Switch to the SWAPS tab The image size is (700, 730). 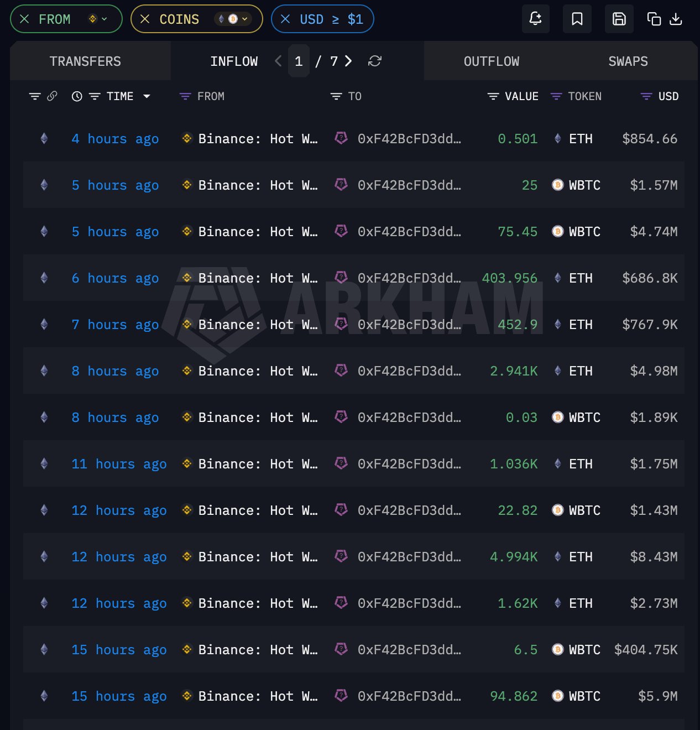[628, 61]
